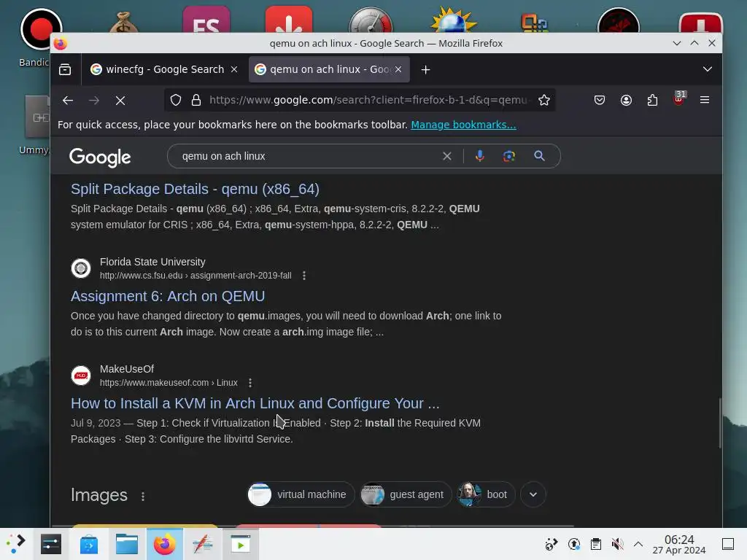Open the Discover software store in taskbar
The image size is (747, 560).
tap(88, 544)
